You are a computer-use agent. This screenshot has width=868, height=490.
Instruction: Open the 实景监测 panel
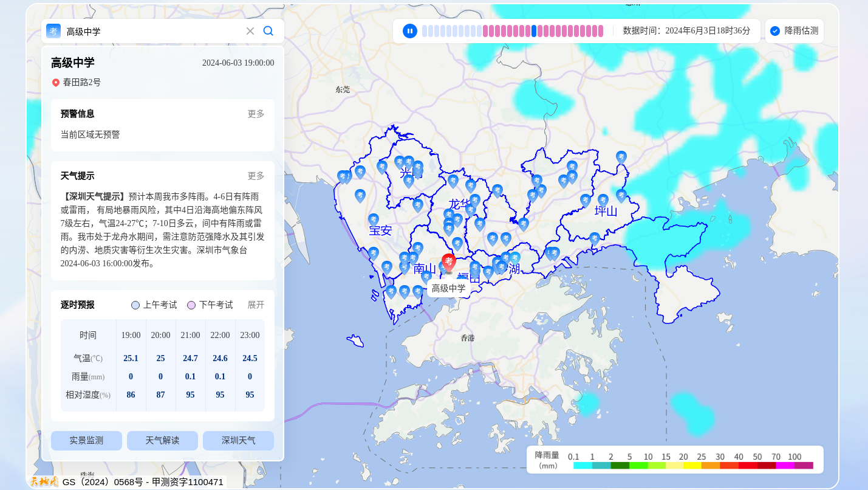[x=86, y=440]
